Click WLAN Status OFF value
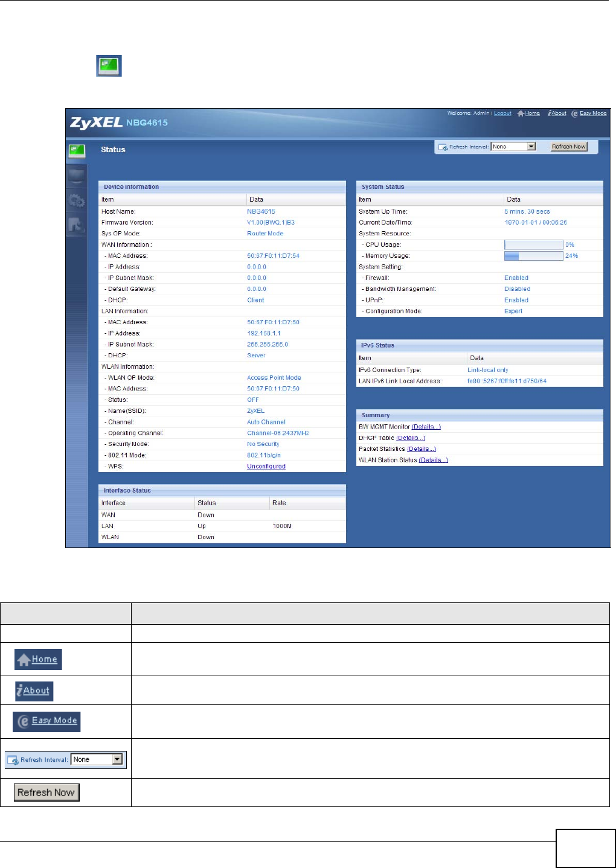Image resolution: width=616 pixels, height=868 pixels. pyautogui.click(x=252, y=400)
